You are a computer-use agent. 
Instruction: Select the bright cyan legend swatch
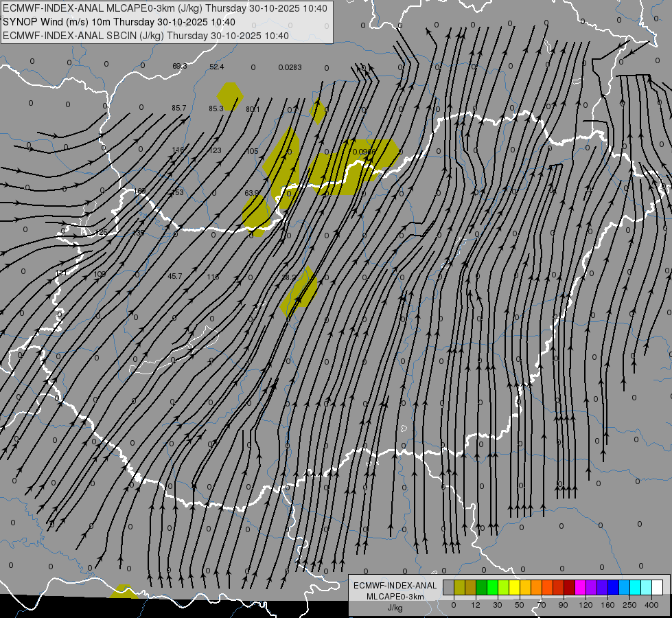[635, 588]
